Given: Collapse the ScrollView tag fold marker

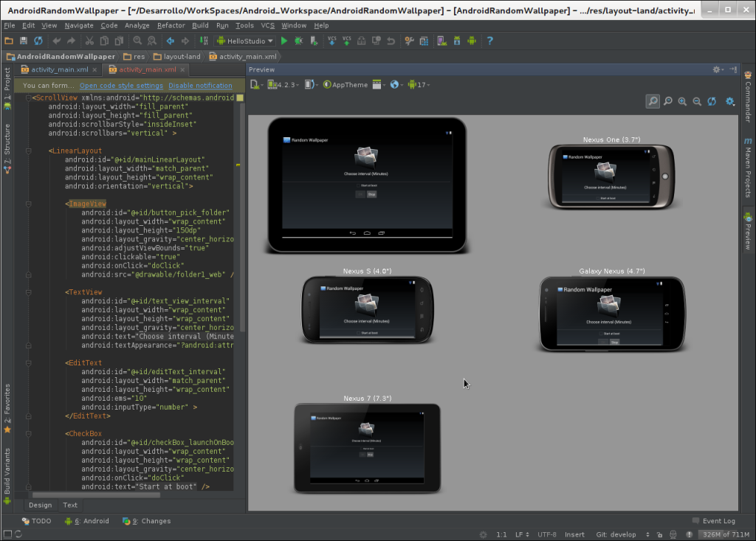Looking at the screenshot, I should pos(29,98).
